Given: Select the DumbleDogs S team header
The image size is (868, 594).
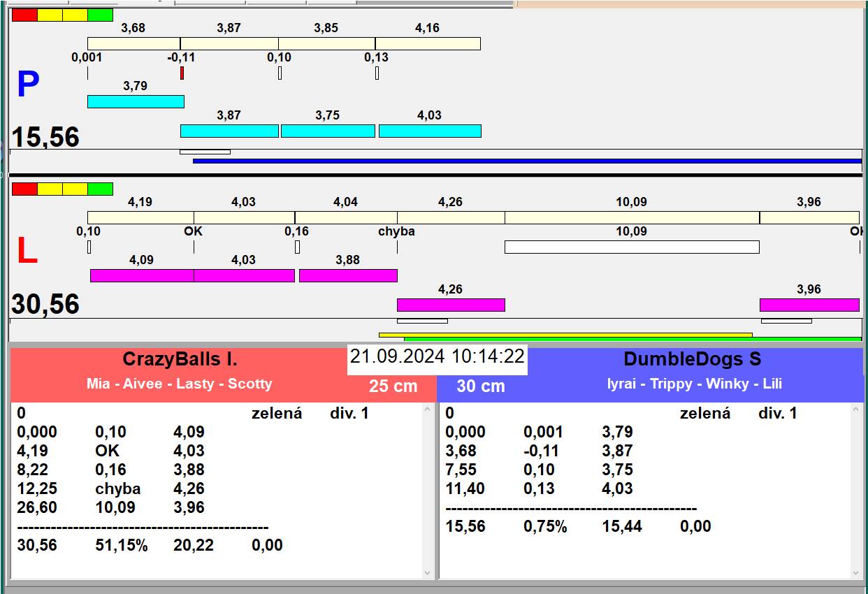Looking at the screenshot, I should click(692, 359).
